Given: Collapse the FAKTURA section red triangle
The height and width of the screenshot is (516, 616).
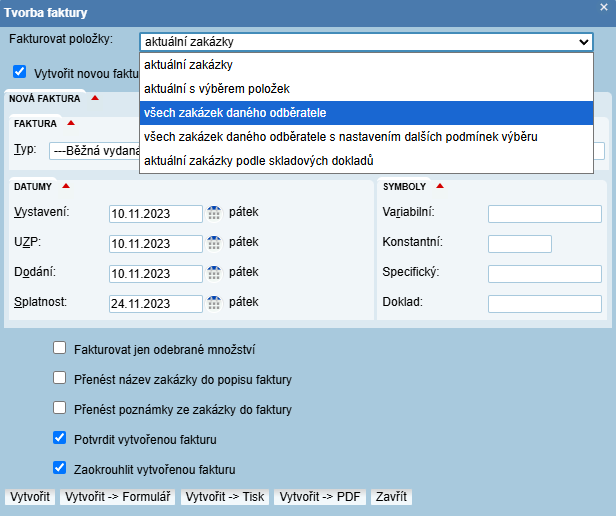Looking at the screenshot, I should (x=71, y=123).
